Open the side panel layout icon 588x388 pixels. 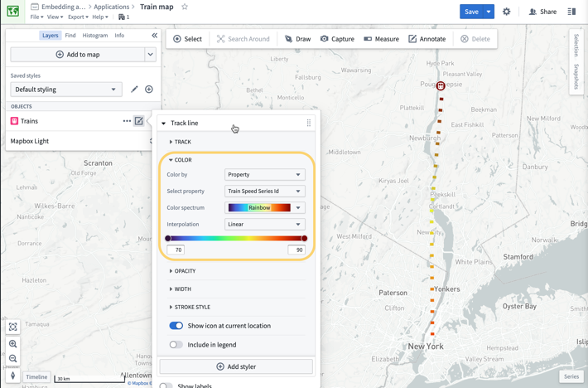coord(571,12)
